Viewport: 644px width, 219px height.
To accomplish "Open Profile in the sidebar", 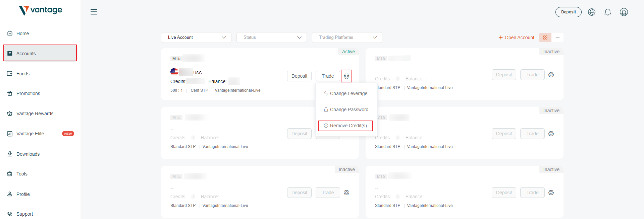I will point(40,194).
